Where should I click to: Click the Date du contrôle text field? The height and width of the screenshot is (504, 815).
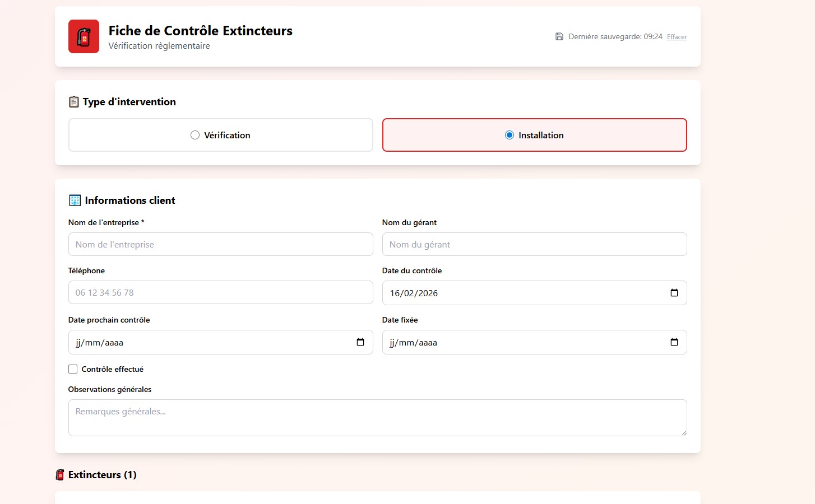point(476,292)
